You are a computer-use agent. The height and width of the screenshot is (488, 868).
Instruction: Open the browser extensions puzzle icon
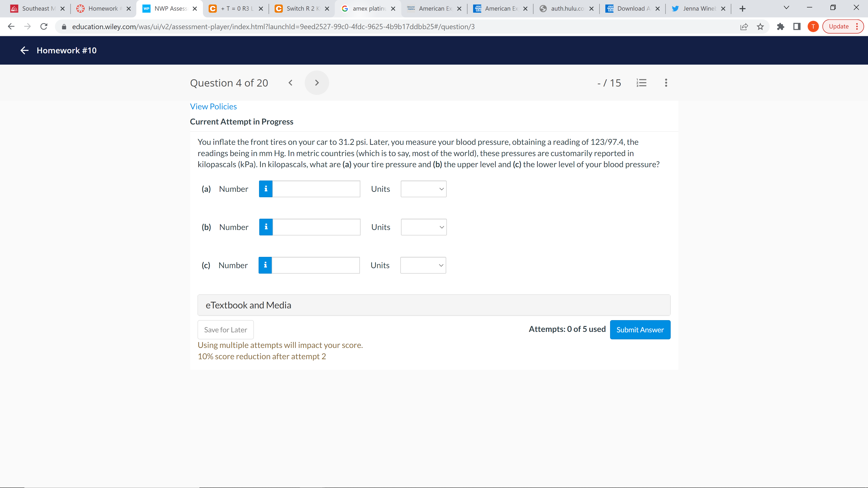pyautogui.click(x=780, y=27)
